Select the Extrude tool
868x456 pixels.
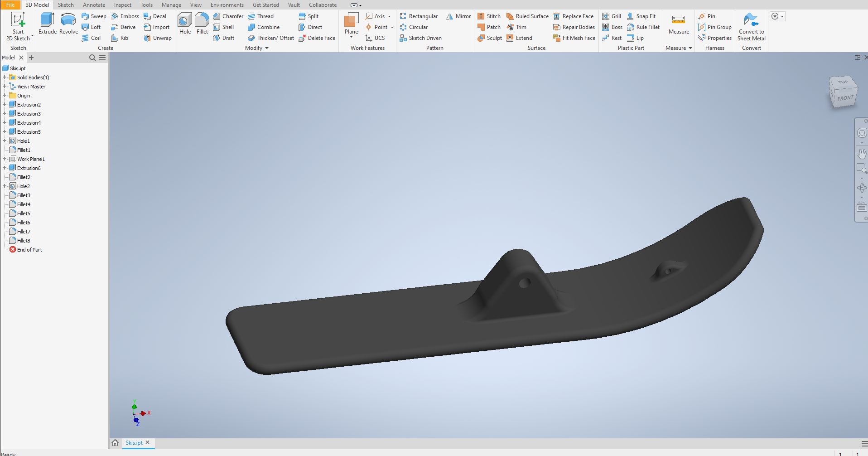47,24
